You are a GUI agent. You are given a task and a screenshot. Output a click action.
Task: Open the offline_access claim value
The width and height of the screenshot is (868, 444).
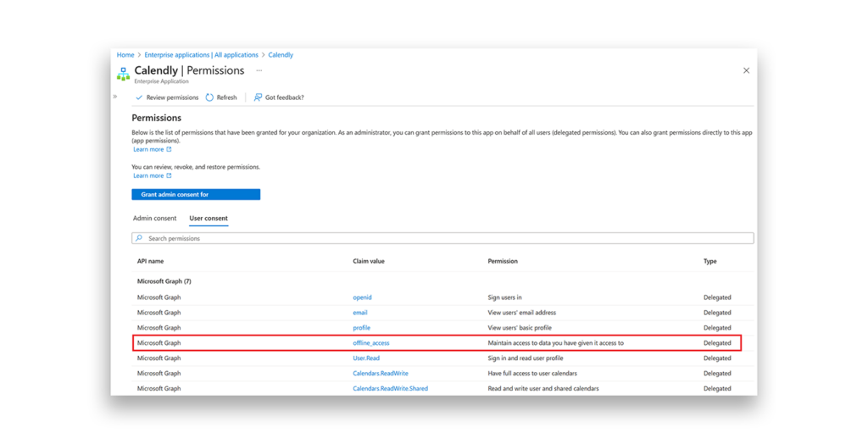tap(371, 343)
